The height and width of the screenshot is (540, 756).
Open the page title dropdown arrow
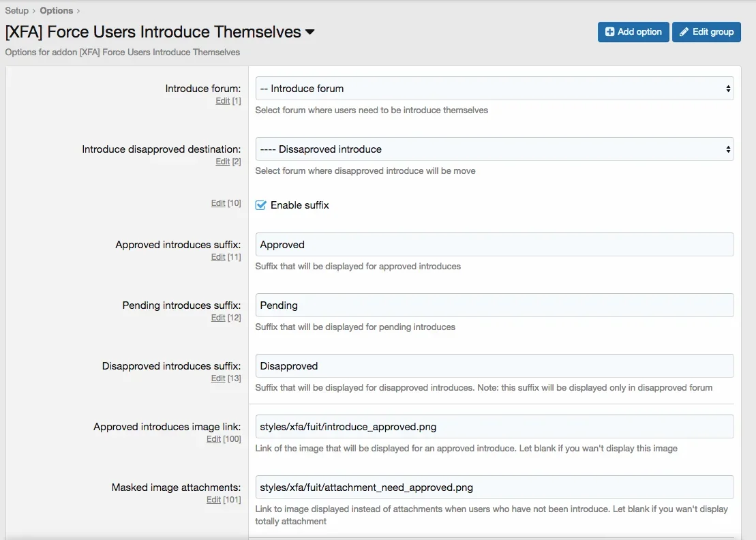tap(309, 32)
